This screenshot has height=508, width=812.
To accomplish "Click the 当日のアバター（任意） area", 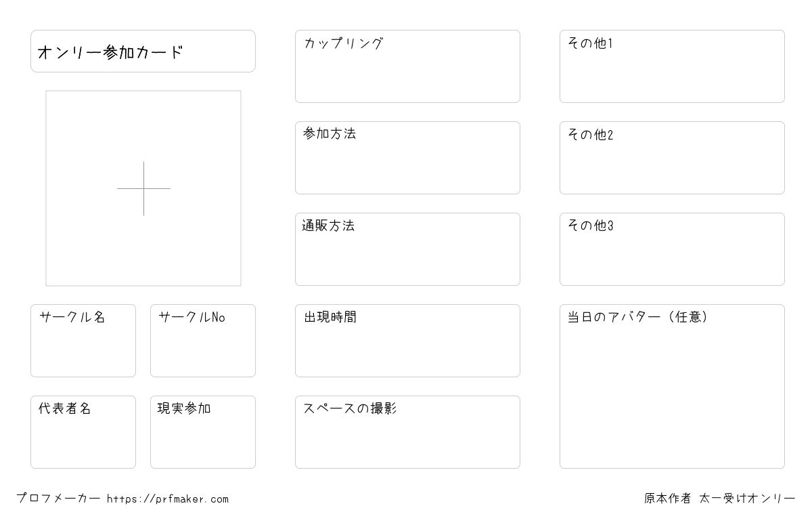I will (x=672, y=386).
